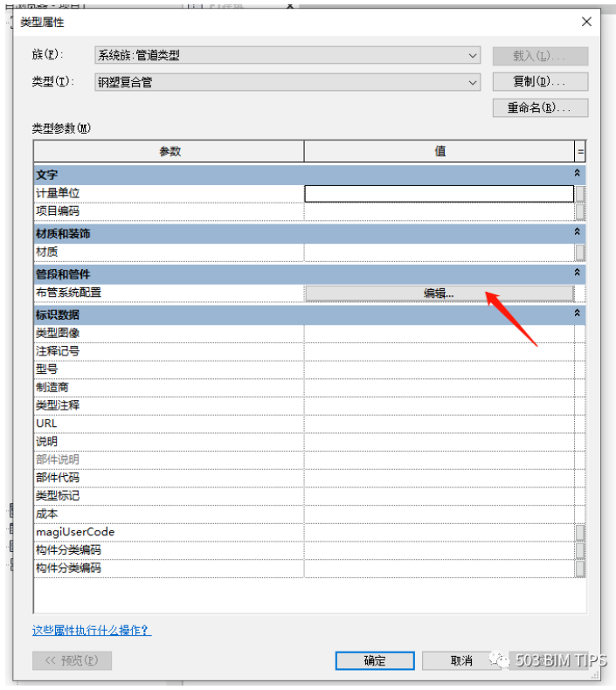Collapse the 管段和管件 group
Screen dimensions: 616x690
(577, 273)
